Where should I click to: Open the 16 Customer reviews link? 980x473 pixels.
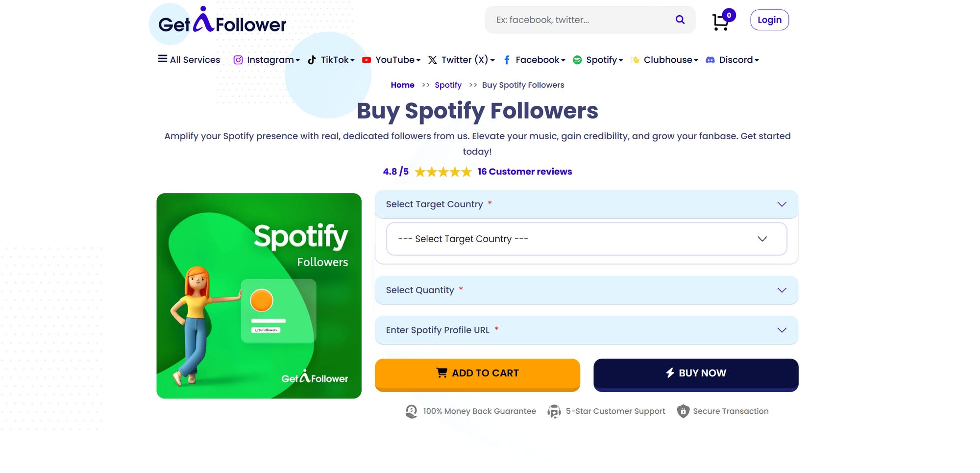click(x=524, y=172)
